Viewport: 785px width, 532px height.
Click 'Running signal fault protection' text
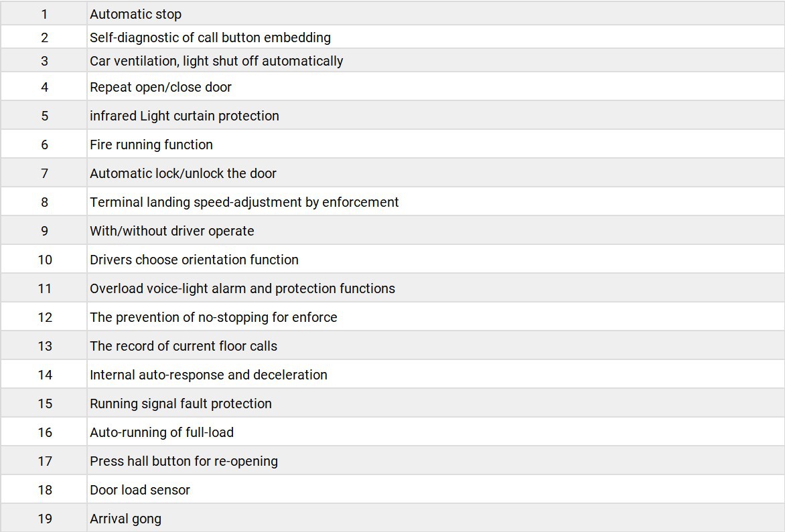tap(181, 404)
